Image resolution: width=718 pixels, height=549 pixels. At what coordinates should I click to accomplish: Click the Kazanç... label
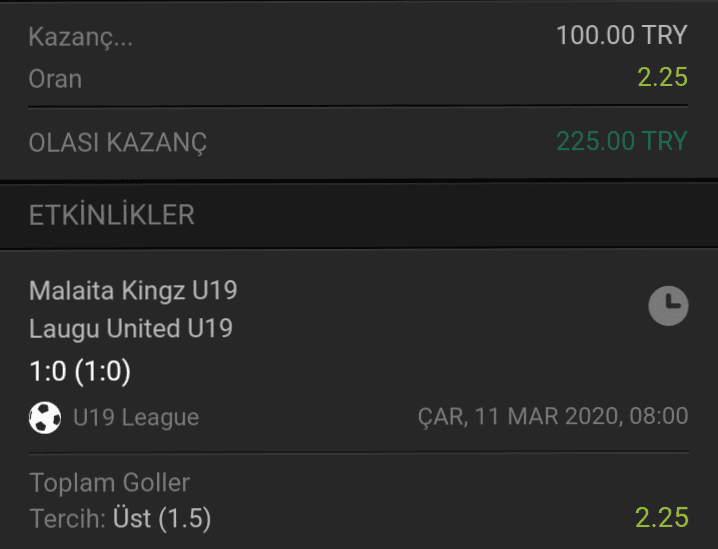click(81, 37)
